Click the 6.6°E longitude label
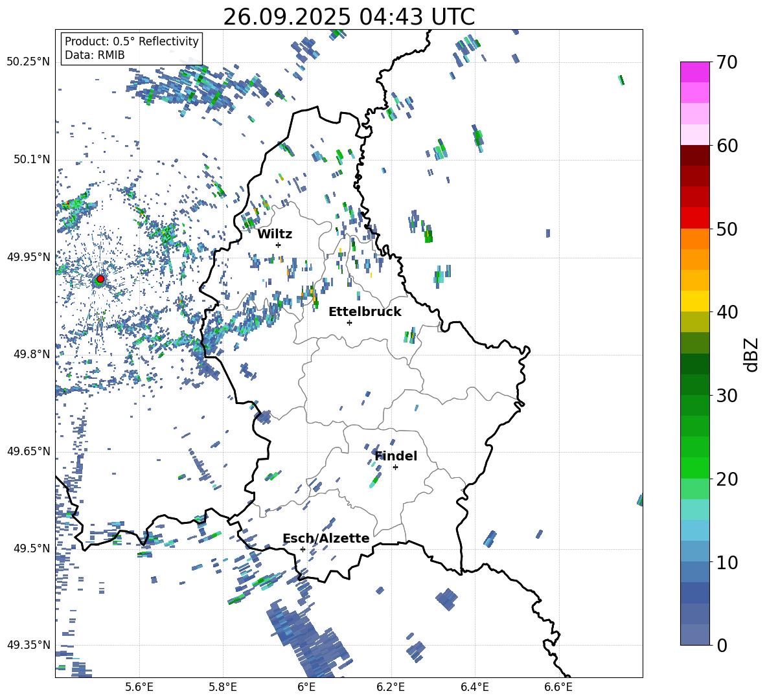Screen dimensions: 767x700 (558, 687)
